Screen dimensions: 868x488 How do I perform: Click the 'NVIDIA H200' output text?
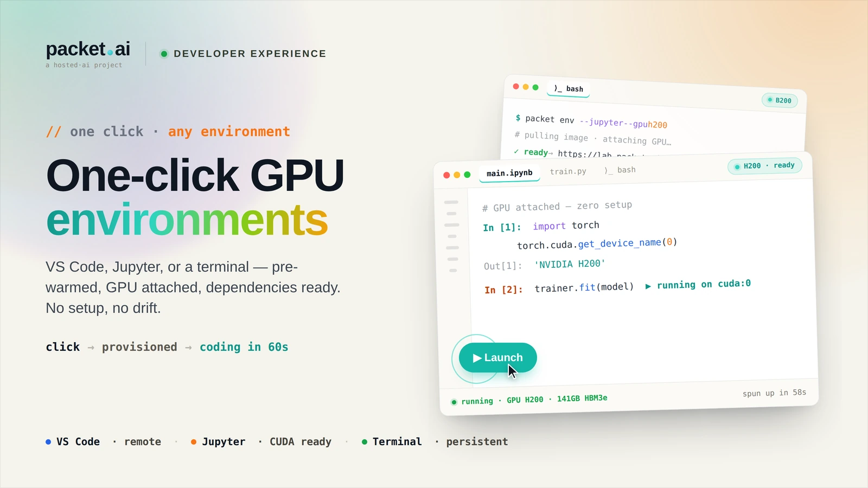[x=570, y=264]
